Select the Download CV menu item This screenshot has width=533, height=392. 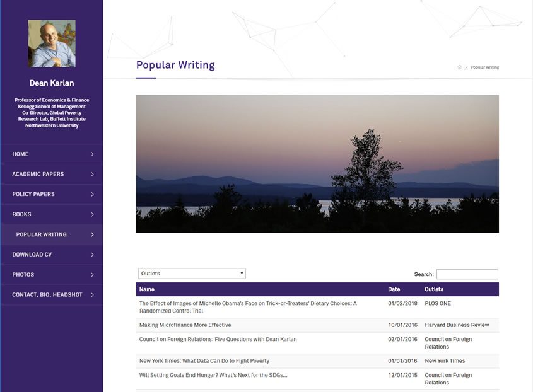point(32,255)
